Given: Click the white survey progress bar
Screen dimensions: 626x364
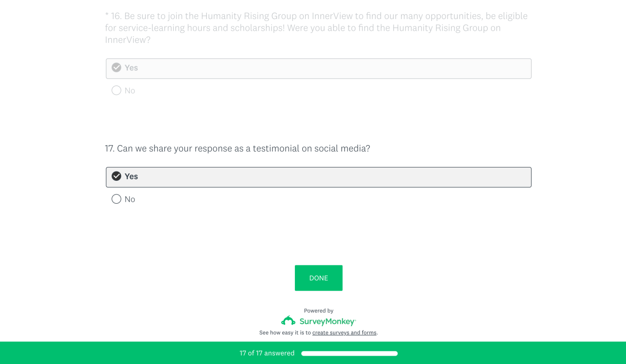Looking at the screenshot, I should point(349,353).
